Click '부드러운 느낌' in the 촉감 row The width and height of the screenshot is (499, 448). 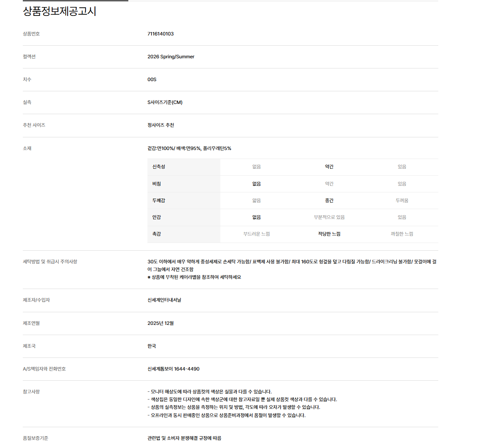click(x=256, y=234)
